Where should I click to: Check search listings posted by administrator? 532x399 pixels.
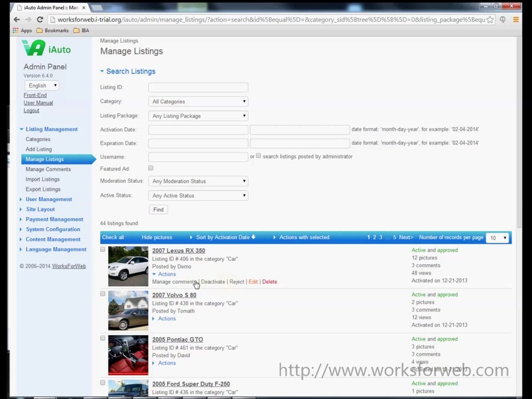[258, 156]
